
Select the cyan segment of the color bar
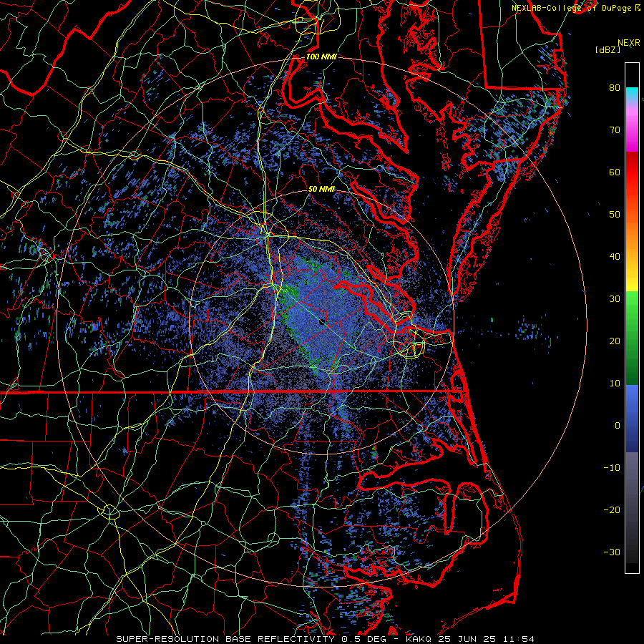coord(632,95)
